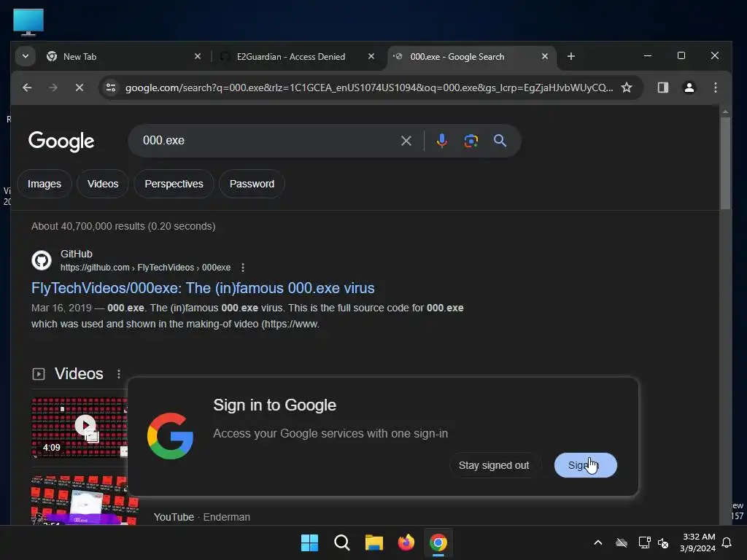Image resolution: width=747 pixels, height=560 pixels.
Task: Open the clock showing 3:32 AM
Action: pos(698,542)
